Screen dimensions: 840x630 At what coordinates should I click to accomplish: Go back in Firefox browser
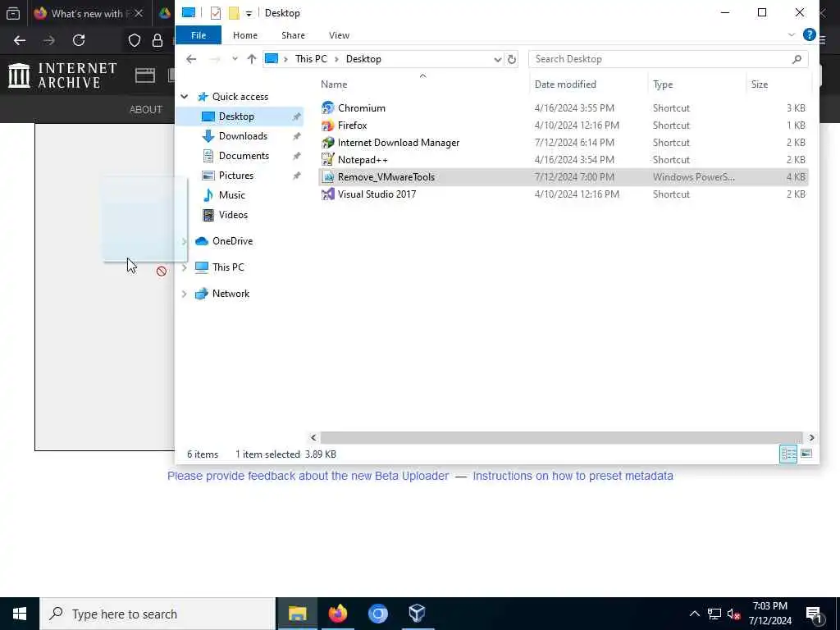(x=20, y=40)
